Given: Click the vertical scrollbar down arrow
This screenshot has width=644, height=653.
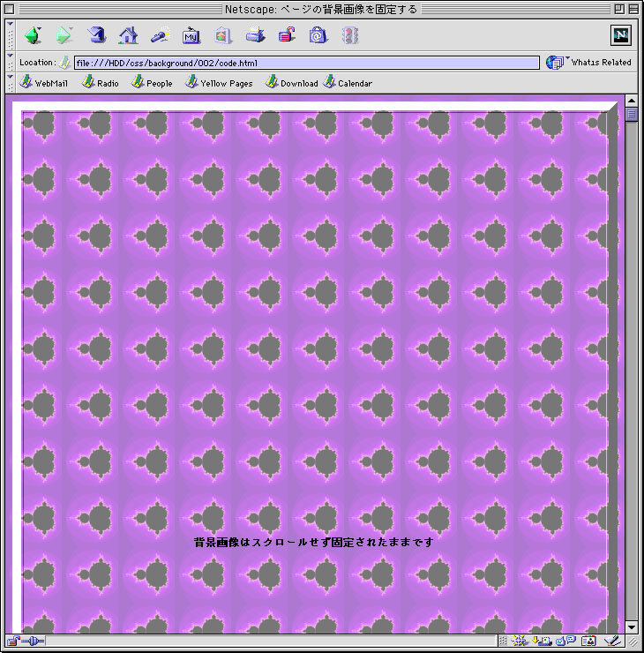Looking at the screenshot, I should click(632, 627).
